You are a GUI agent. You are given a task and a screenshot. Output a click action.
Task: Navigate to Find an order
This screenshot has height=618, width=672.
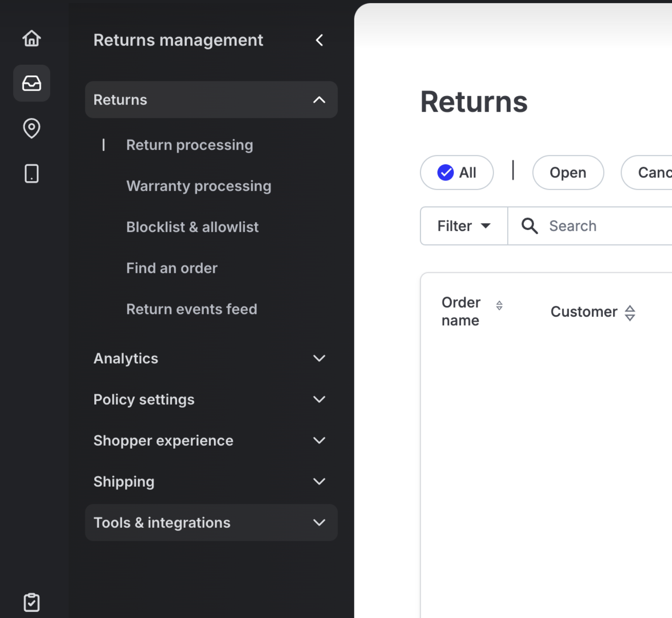point(172,268)
